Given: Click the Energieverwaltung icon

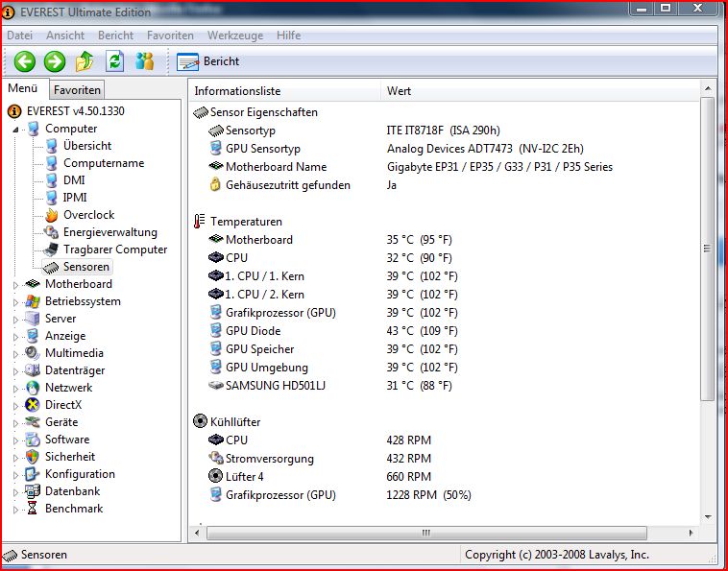Looking at the screenshot, I should point(51,232).
